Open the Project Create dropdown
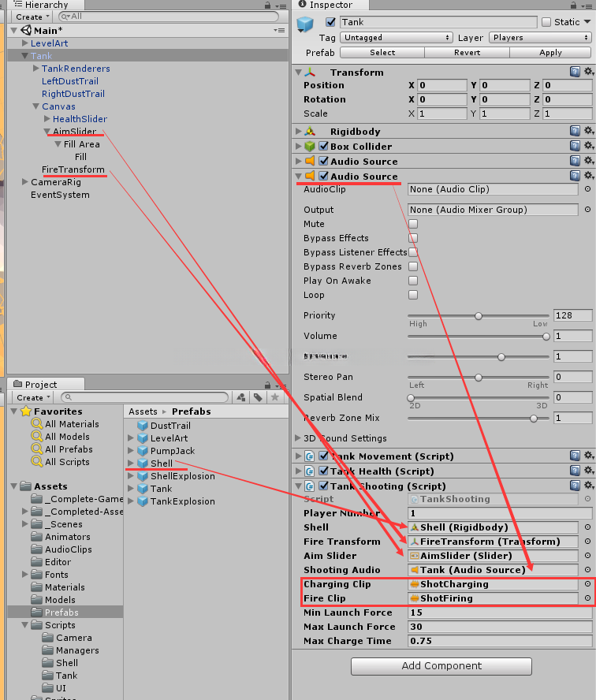Screen dimensions: 596x700 [x=32, y=397]
